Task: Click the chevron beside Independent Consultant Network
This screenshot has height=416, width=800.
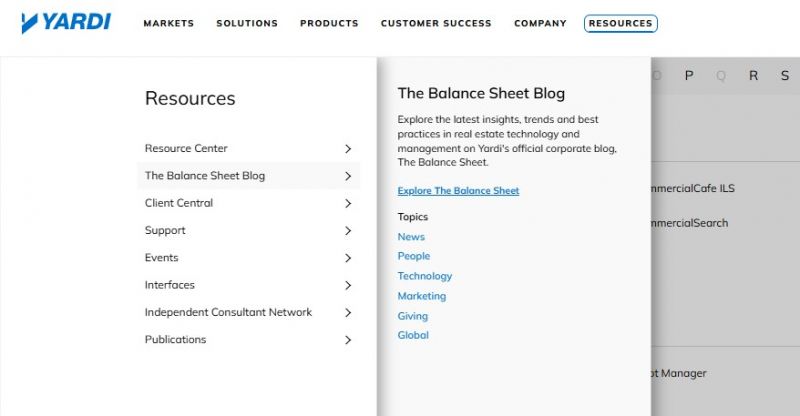Action: click(x=348, y=312)
